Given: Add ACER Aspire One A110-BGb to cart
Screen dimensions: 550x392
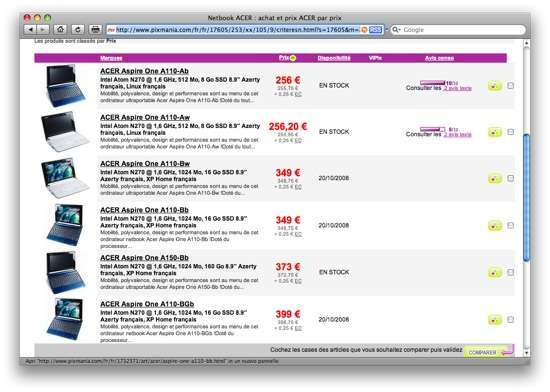Looking at the screenshot, I should coord(495,319).
